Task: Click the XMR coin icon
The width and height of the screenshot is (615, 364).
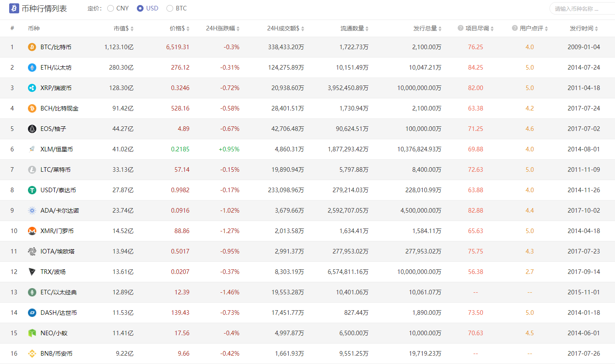Action: 32,231
